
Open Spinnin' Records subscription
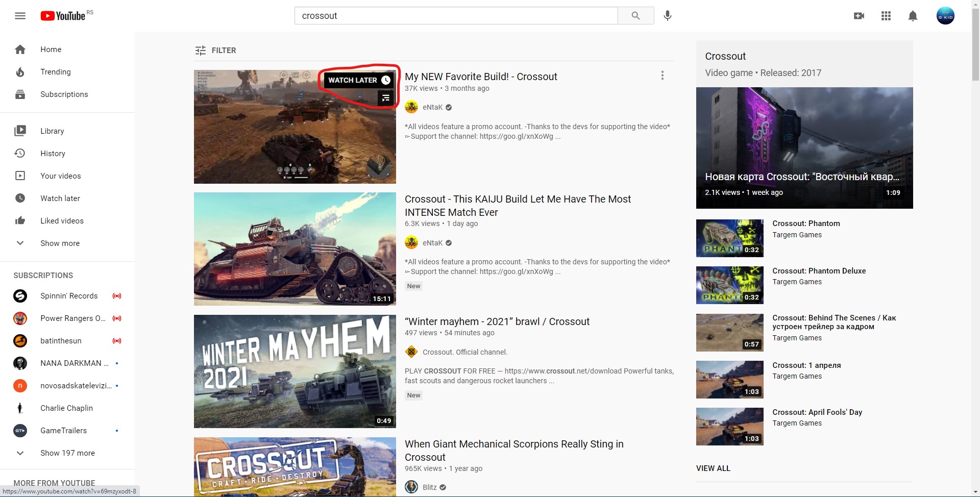(x=67, y=296)
